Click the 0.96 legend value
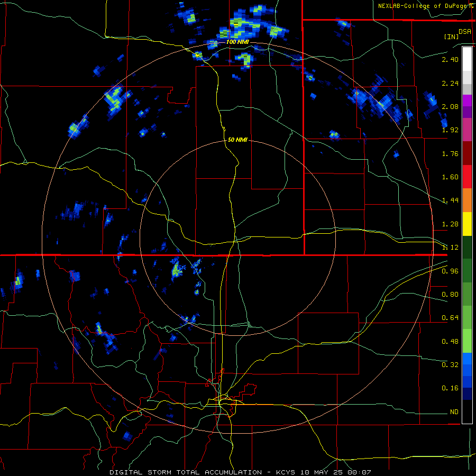 pyautogui.click(x=450, y=271)
